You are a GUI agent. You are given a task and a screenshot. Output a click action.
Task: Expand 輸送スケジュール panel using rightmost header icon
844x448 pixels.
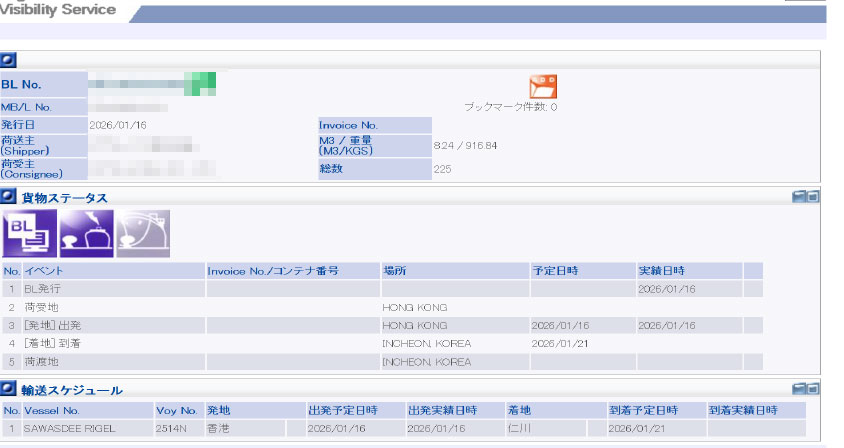pyautogui.click(x=813, y=388)
